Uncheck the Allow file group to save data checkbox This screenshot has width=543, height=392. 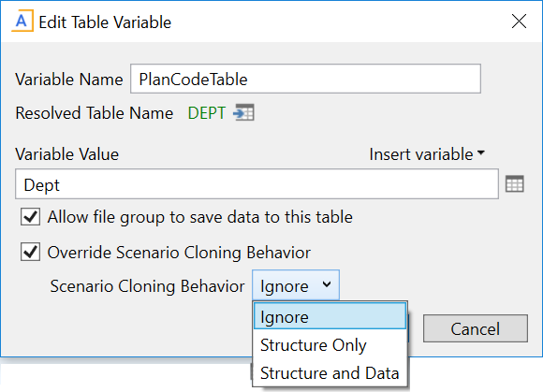click(30, 217)
